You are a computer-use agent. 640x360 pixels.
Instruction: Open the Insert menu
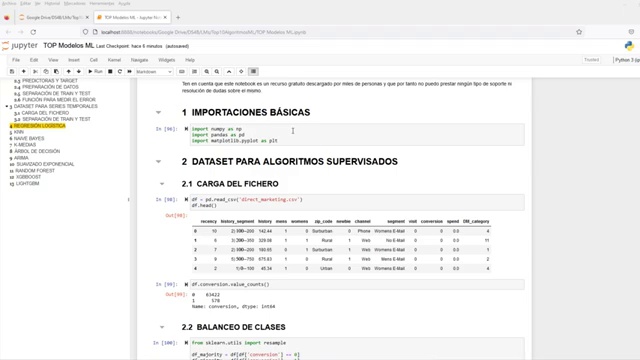pyautogui.click(x=74, y=60)
